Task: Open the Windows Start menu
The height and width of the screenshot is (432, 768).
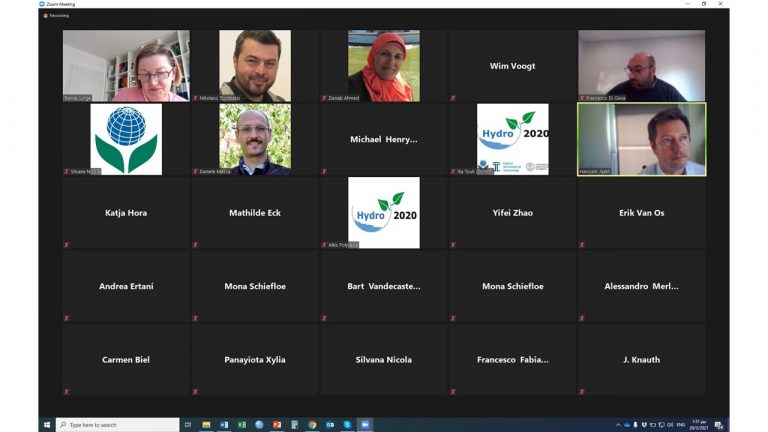Action: [x=46, y=425]
